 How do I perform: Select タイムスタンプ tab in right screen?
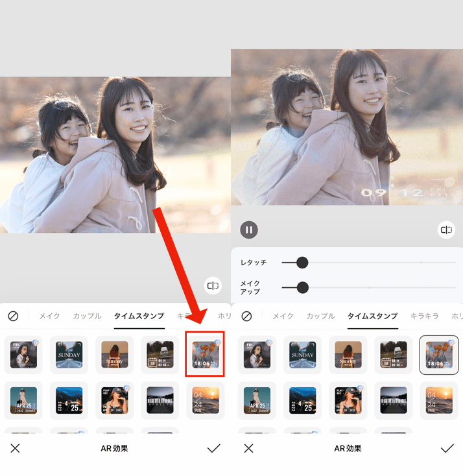tap(372, 316)
